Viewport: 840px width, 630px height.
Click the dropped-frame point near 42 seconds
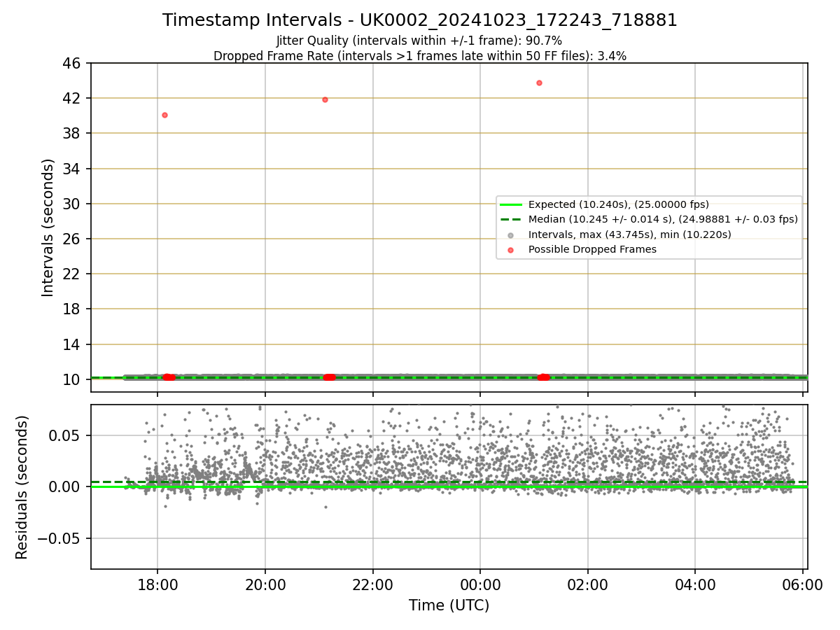[x=325, y=99]
